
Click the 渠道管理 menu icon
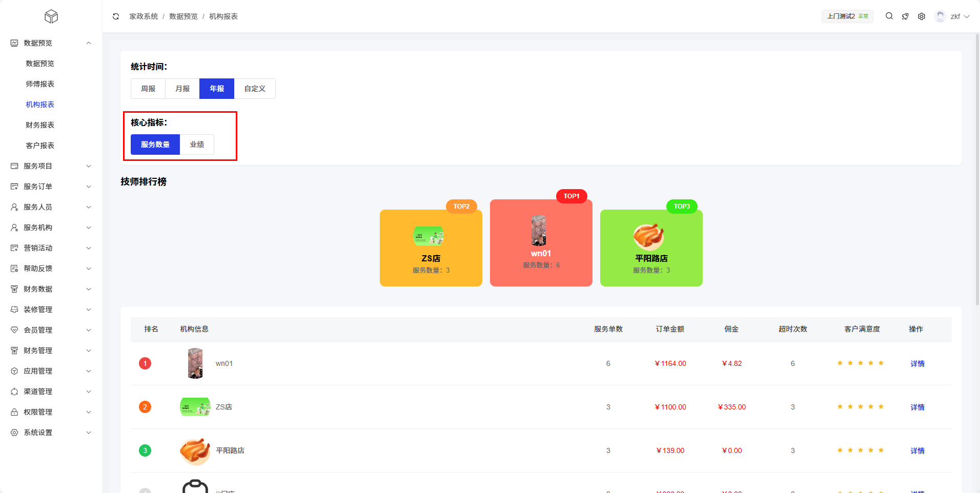click(x=14, y=392)
